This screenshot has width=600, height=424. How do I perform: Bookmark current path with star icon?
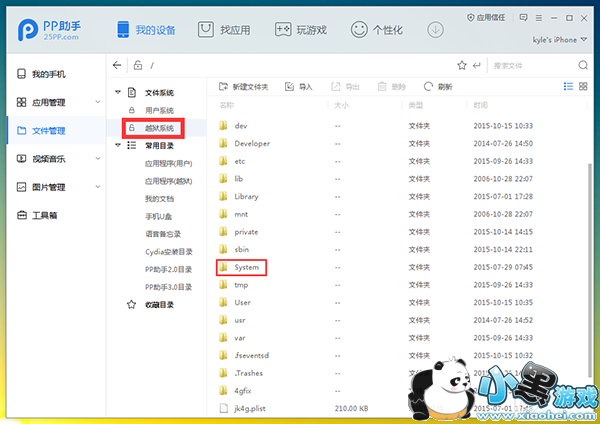462,65
